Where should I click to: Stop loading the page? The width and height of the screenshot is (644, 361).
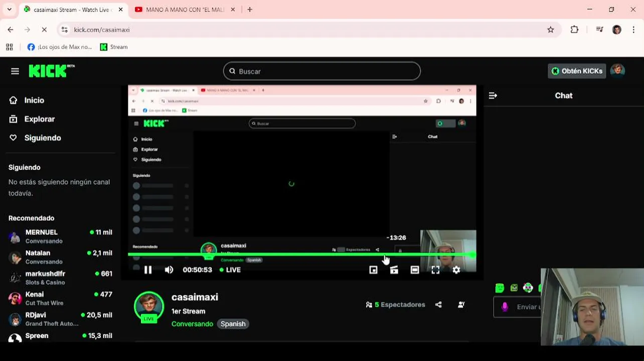click(x=44, y=30)
